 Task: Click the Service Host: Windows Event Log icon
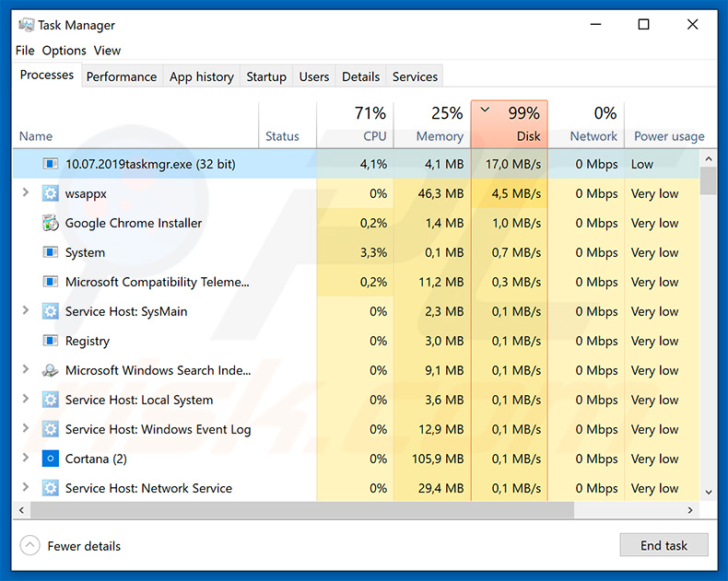point(50,429)
